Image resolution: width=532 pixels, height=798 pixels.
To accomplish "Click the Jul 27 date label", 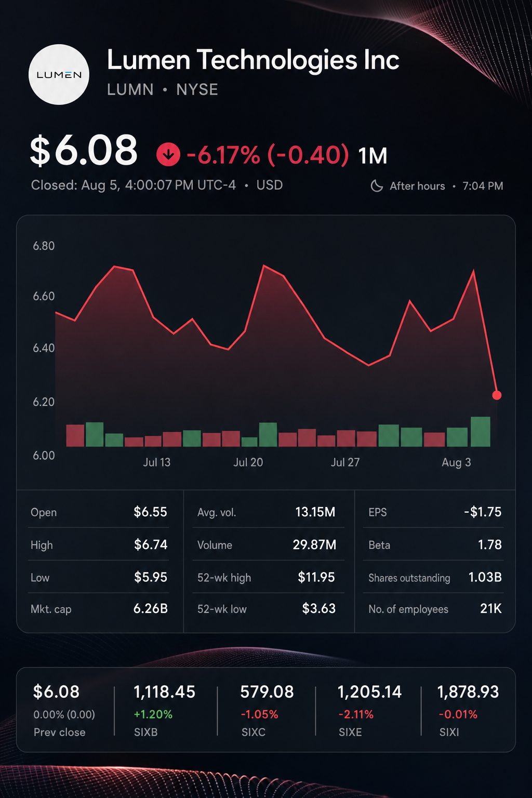I will click(x=345, y=462).
